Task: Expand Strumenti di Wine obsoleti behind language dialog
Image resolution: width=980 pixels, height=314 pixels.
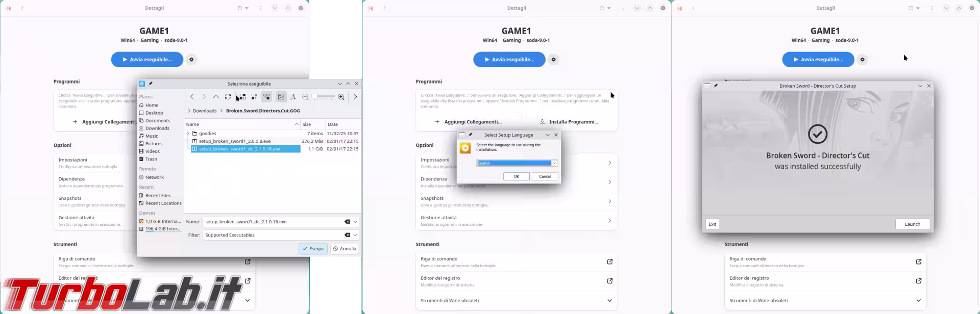Action: [x=516, y=301]
